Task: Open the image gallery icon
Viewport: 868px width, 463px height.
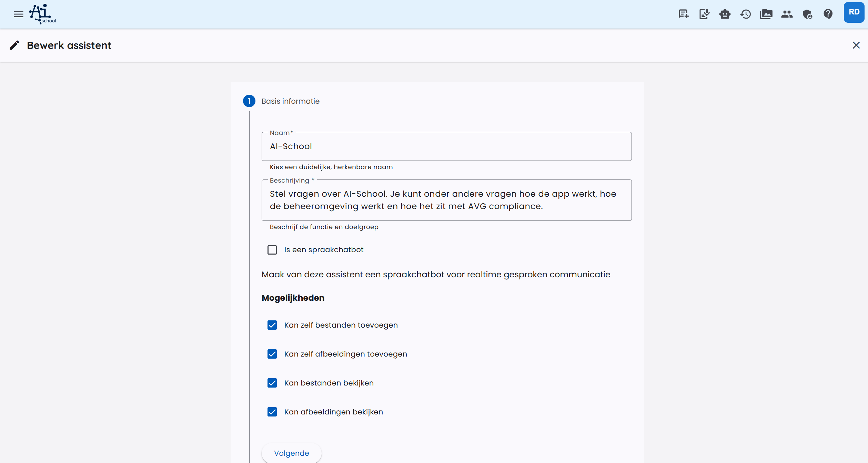Action: (766, 14)
